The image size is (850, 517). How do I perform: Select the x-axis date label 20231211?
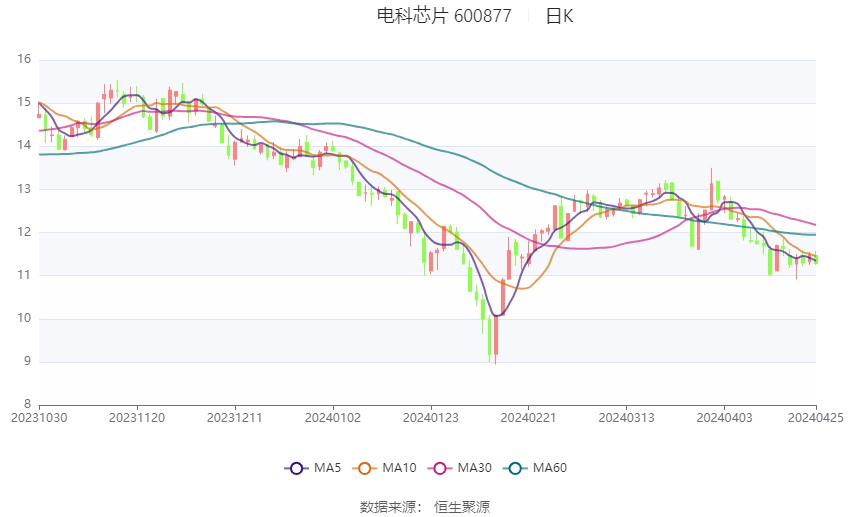[235, 418]
